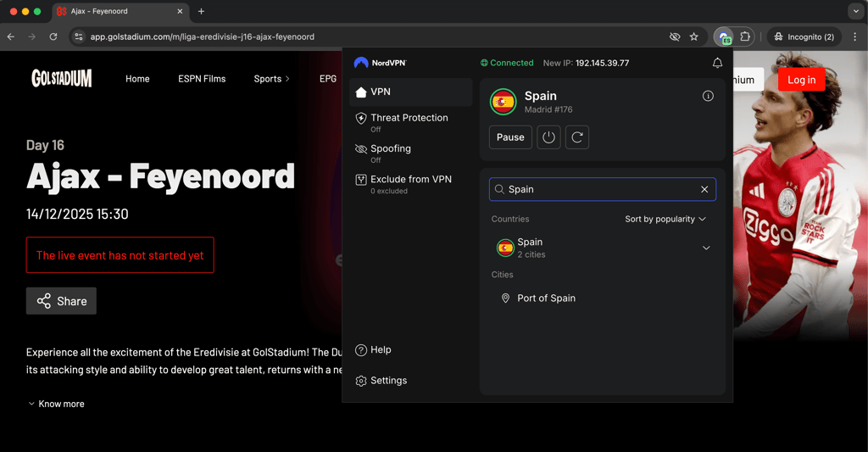Open NordVPN notifications bell

(717, 63)
